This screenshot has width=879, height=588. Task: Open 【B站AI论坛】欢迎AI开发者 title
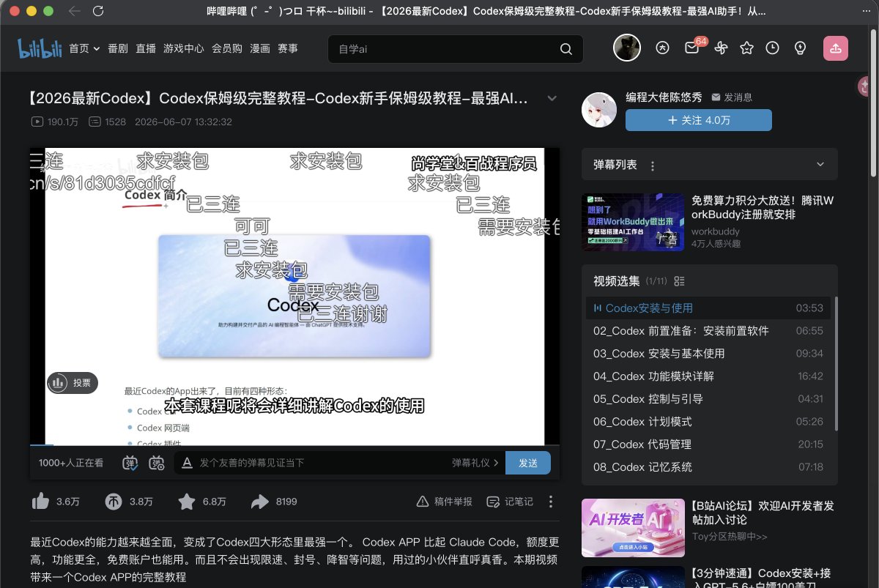(762, 513)
